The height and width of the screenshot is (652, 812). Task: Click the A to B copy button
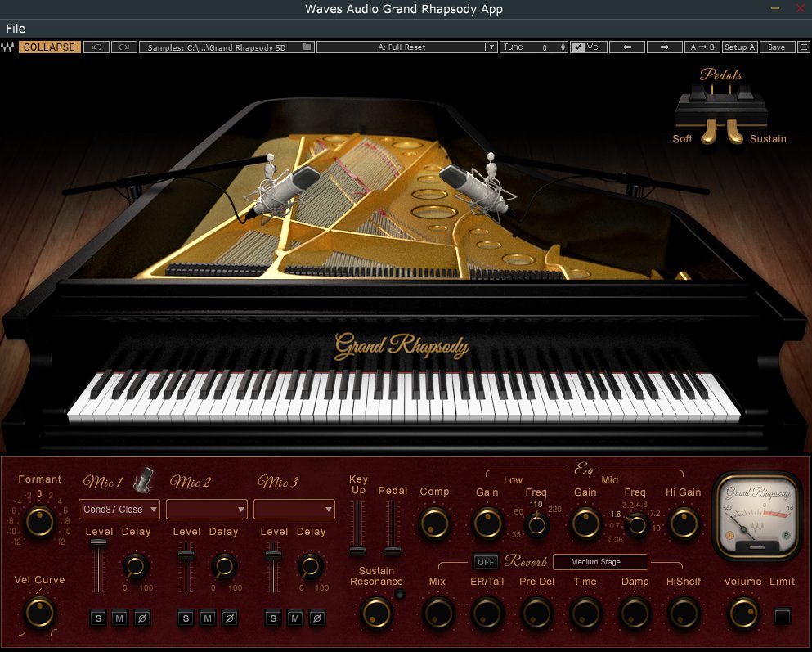[702, 47]
